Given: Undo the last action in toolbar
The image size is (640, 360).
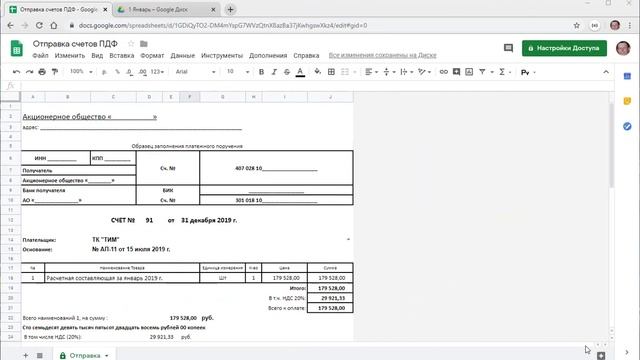Looking at the screenshot, I should coord(16,72).
